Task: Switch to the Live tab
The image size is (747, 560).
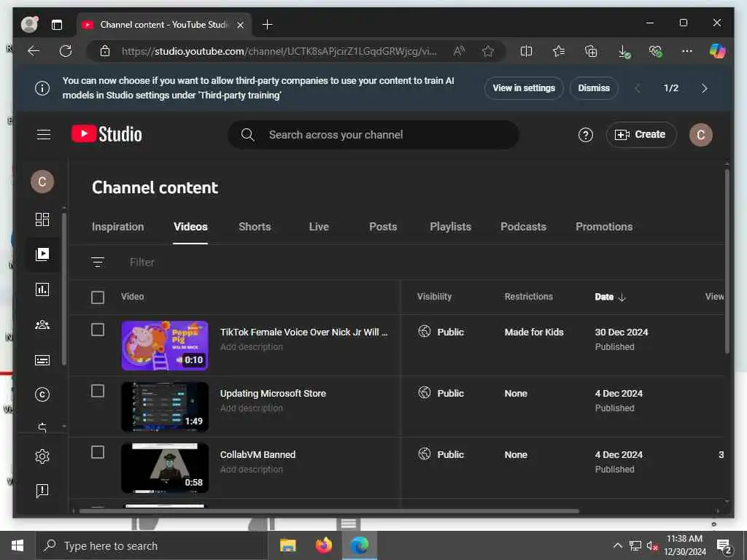Action: click(319, 227)
